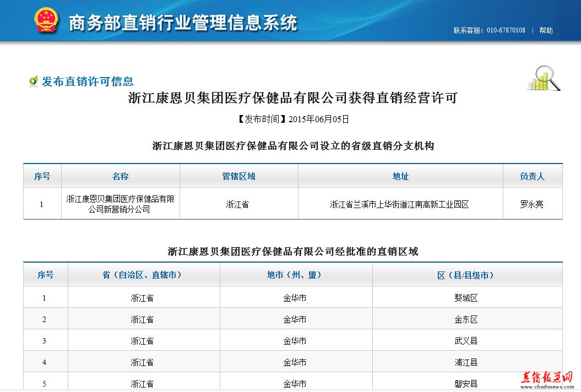The height and width of the screenshot is (392, 581).
Task: Click the 区（县/县级市） column header
Action: coord(467,275)
